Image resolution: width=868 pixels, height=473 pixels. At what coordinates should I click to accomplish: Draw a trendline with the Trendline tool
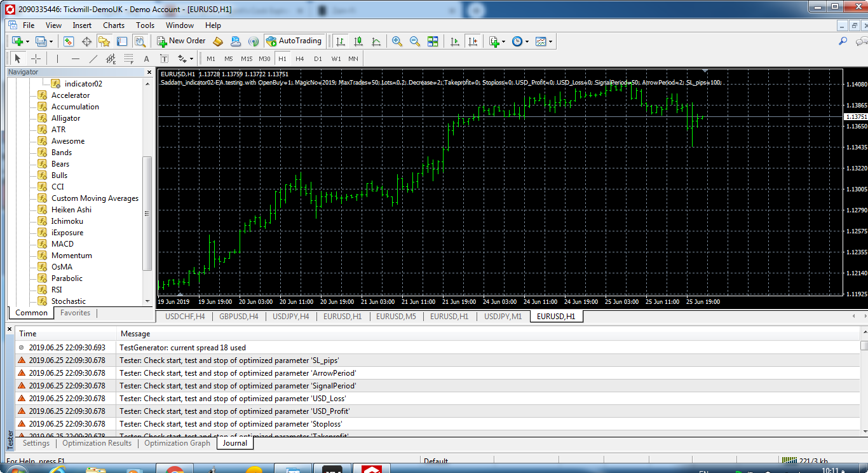pos(93,58)
